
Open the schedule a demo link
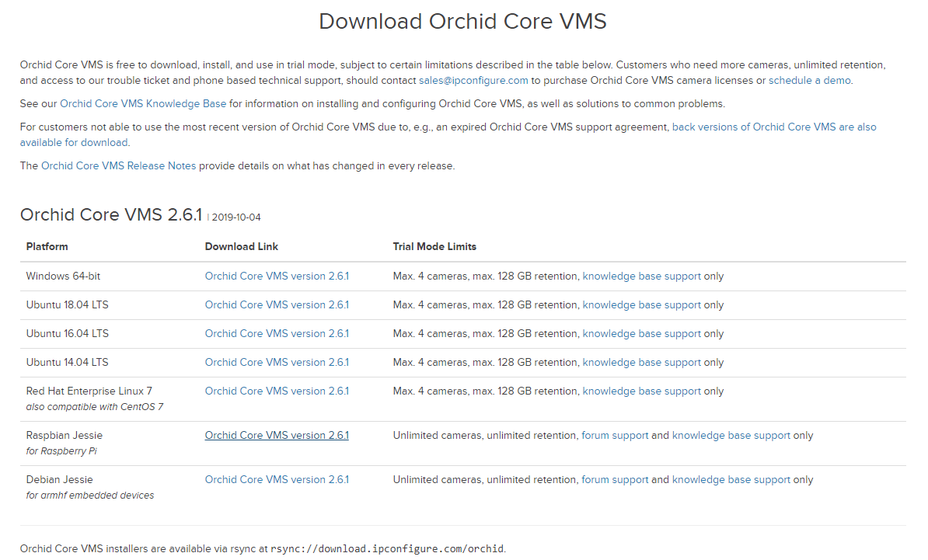tap(810, 80)
